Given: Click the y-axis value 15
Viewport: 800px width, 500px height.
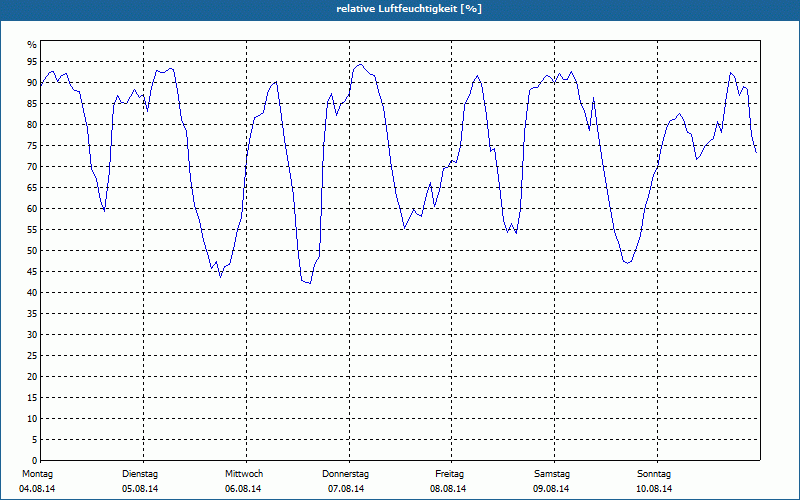Looking at the screenshot, I should [x=32, y=397].
